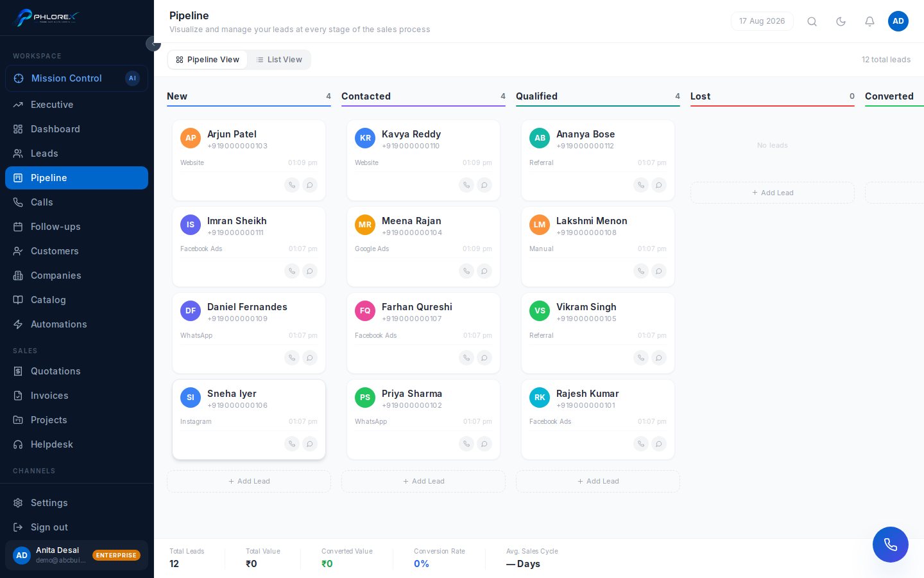Click the call icon on Ananya Bose's card
The width and height of the screenshot is (924, 578).
[x=641, y=185]
